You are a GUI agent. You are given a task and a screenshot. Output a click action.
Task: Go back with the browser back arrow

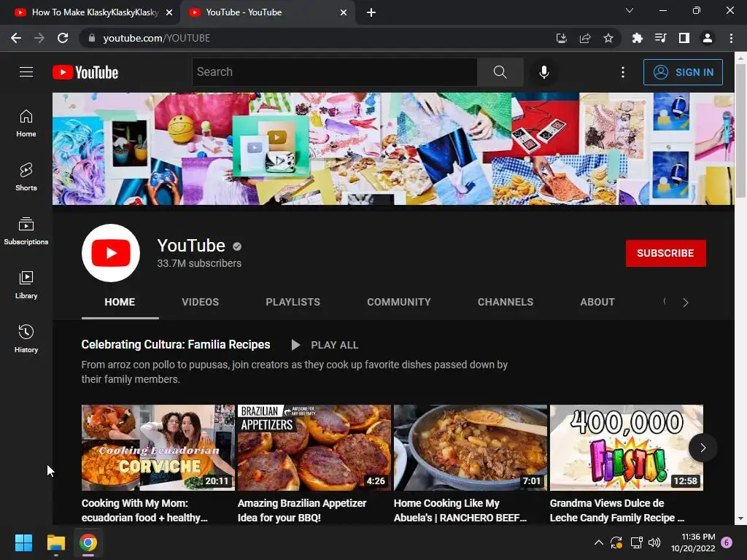tap(16, 38)
